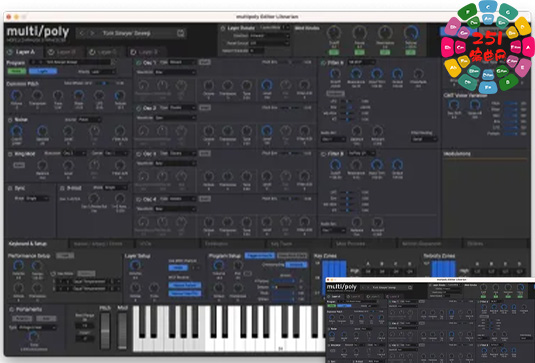
Task: Toggle the Ring Mod section power
Action: [x=10, y=154]
